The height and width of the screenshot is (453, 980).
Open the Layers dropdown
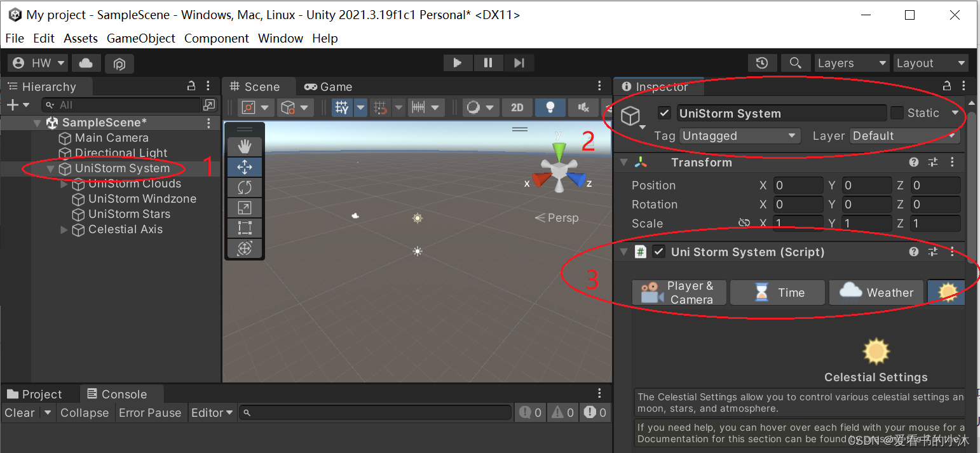(852, 63)
